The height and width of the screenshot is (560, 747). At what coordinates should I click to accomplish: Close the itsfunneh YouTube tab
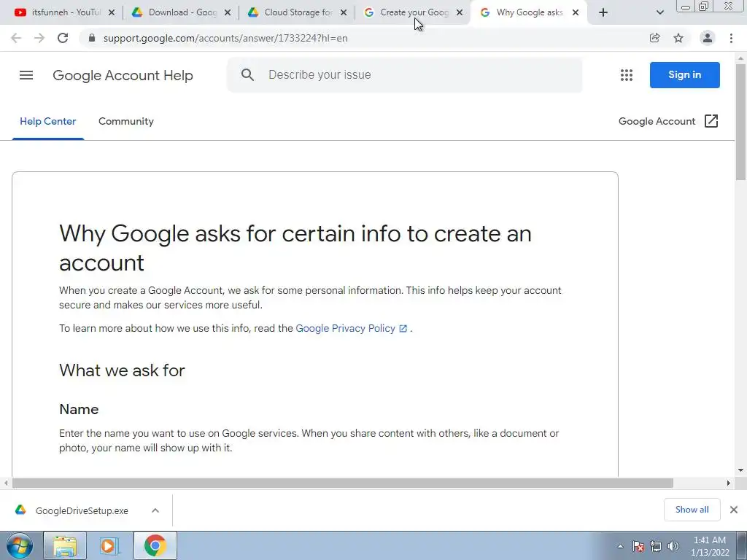click(112, 13)
